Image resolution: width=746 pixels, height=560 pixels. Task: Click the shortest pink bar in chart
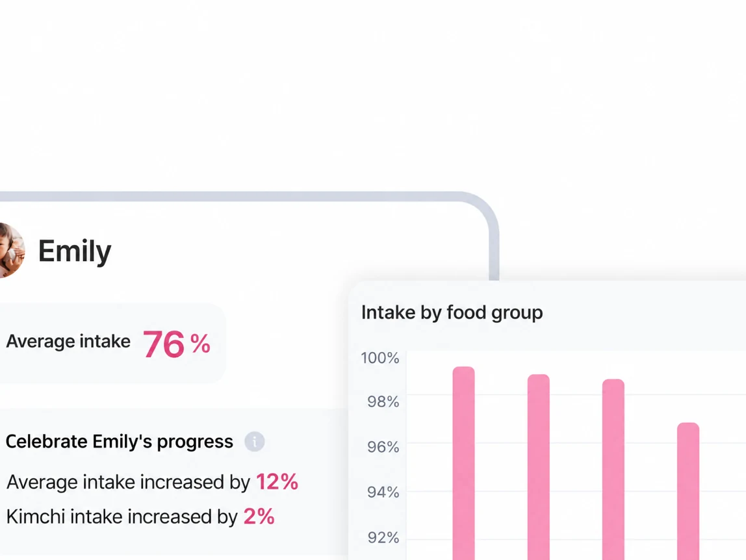(688, 491)
